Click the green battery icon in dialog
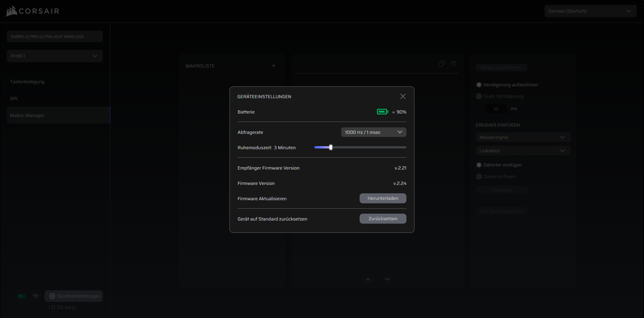The width and height of the screenshot is (644, 318). pyautogui.click(x=382, y=112)
